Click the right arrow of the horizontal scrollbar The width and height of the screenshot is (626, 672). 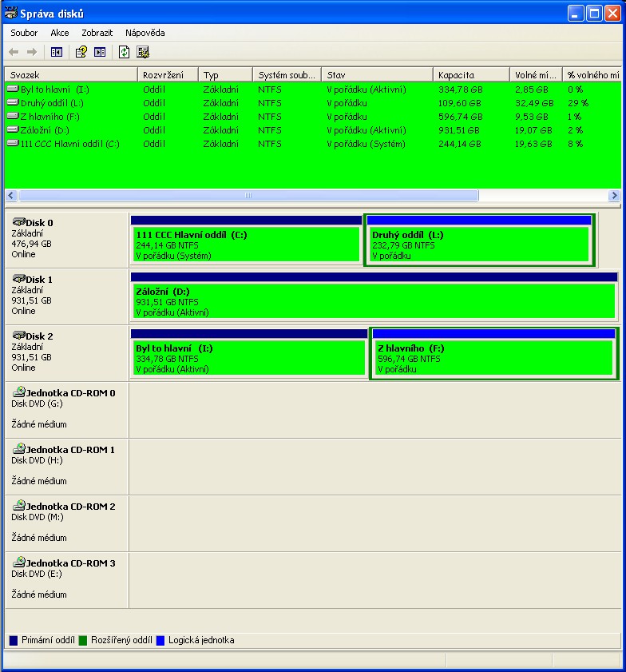coord(614,195)
